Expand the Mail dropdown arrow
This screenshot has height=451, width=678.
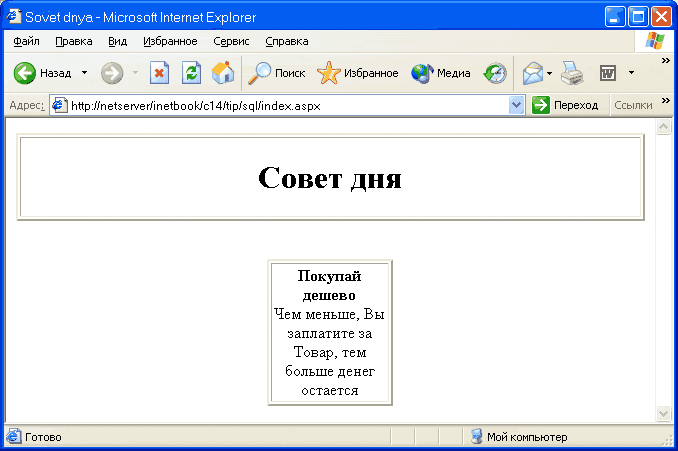point(549,73)
